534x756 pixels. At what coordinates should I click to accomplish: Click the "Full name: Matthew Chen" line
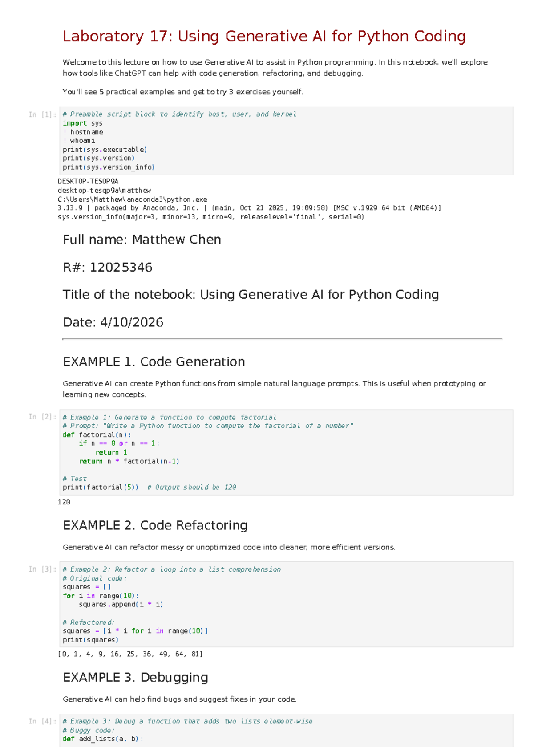[x=142, y=240]
